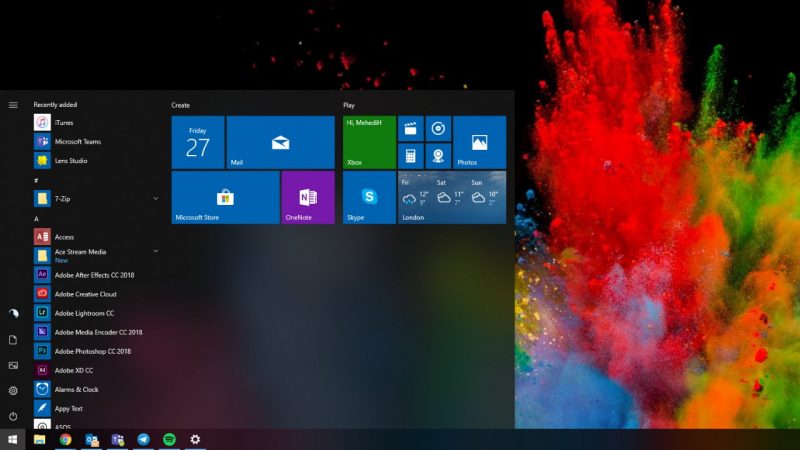This screenshot has width=800, height=450.
Task: Open File Explorer from the taskbar
Action: point(39,439)
